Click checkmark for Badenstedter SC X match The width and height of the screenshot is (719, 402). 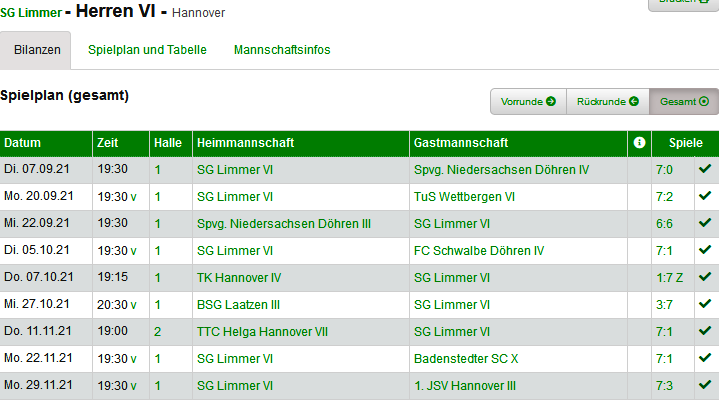pos(706,358)
